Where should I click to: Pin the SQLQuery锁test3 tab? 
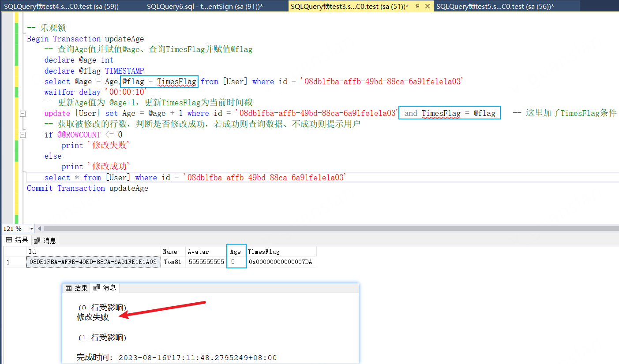[417, 6]
